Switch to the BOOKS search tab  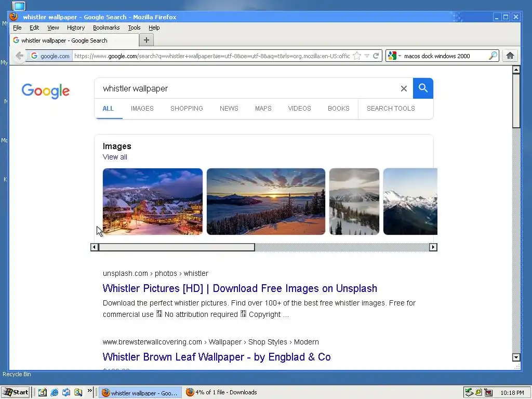pyautogui.click(x=339, y=108)
